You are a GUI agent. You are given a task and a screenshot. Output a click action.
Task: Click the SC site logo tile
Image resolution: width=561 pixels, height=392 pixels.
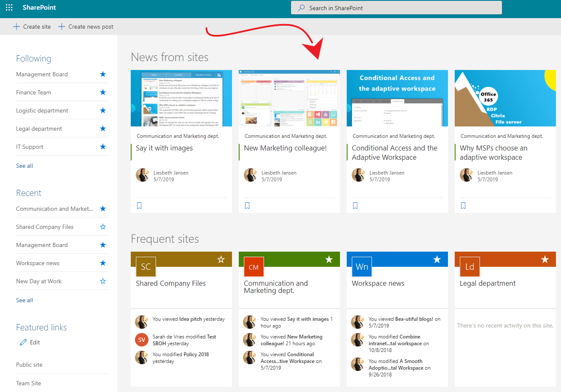point(146,266)
